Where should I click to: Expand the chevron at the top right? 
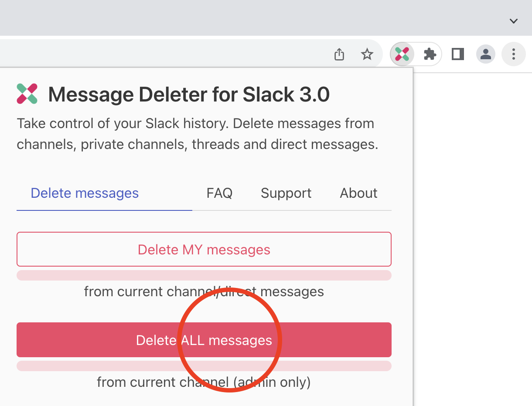(x=513, y=20)
